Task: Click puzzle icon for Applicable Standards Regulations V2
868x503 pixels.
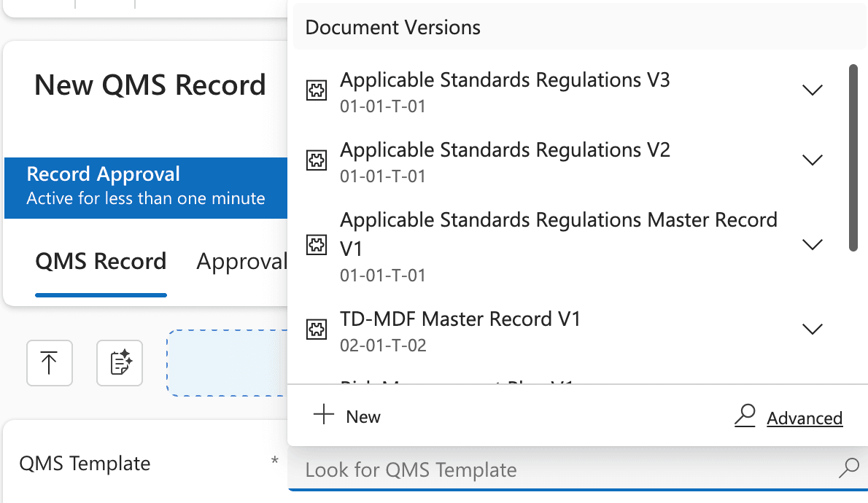Action: 317,160
